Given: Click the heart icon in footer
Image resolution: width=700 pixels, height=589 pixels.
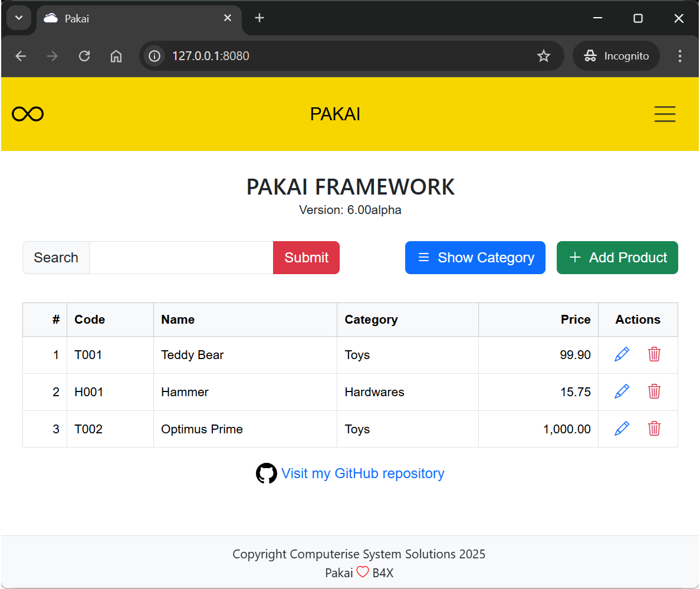Looking at the screenshot, I should click(363, 571).
